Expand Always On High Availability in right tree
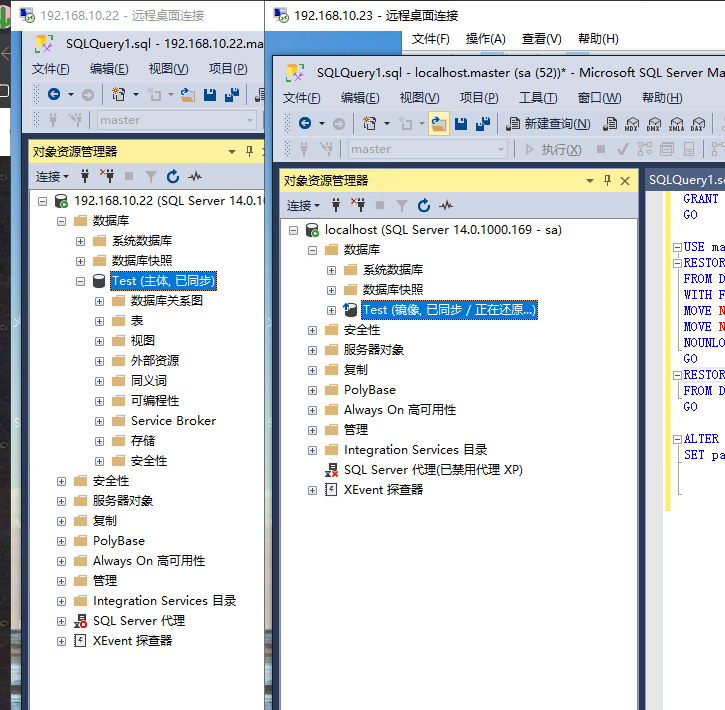This screenshot has width=725, height=710. pos(313,410)
